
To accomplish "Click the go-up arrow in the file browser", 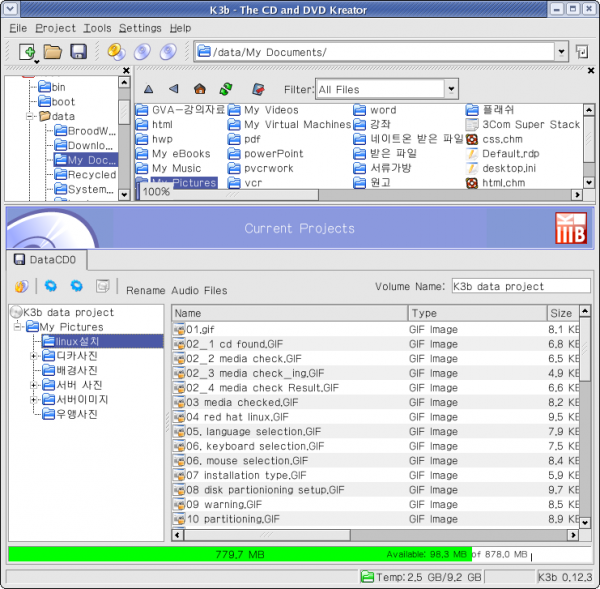I will [x=148, y=90].
